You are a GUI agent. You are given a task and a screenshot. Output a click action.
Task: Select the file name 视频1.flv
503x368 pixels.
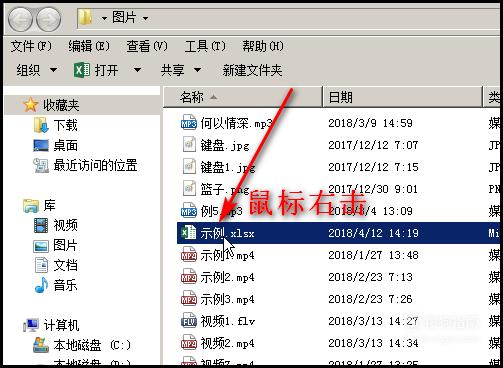pyautogui.click(x=227, y=321)
